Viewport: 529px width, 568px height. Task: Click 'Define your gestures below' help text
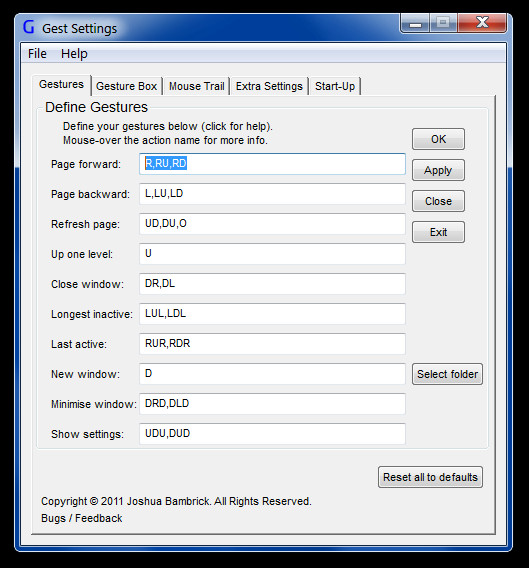tap(168, 126)
